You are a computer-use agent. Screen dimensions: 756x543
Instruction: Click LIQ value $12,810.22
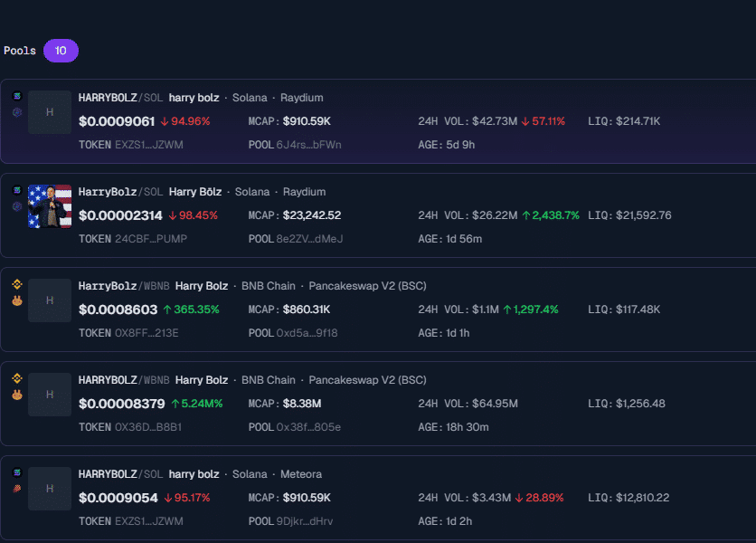(643, 498)
